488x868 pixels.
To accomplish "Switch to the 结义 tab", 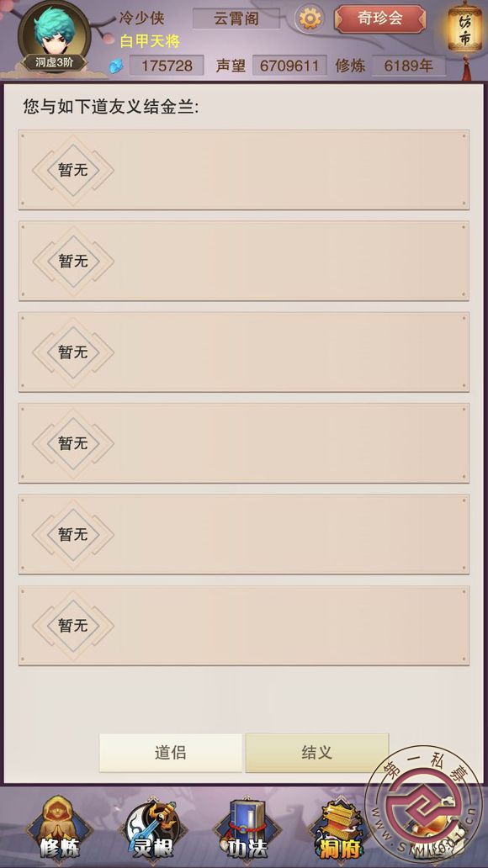I will click(x=317, y=752).
